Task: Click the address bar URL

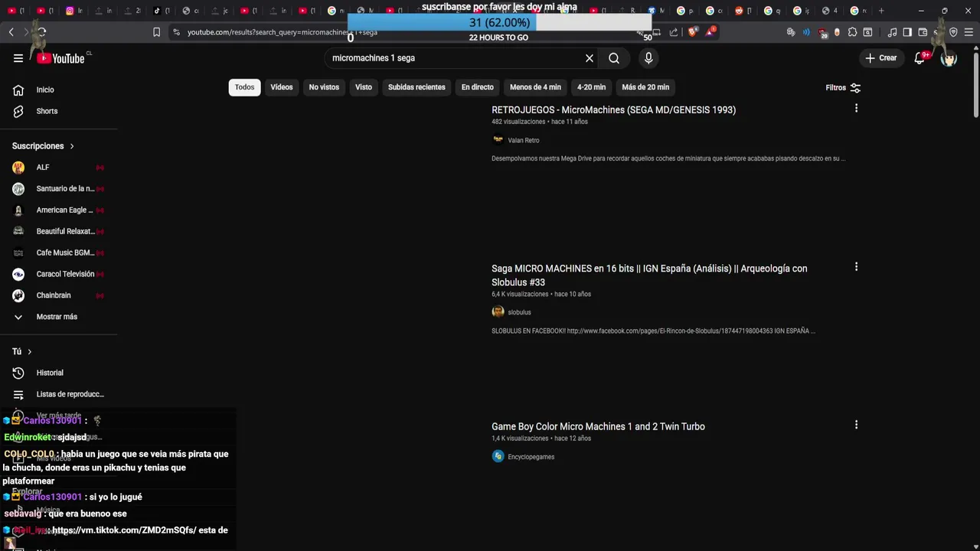Action: click(x=283, y=32)
